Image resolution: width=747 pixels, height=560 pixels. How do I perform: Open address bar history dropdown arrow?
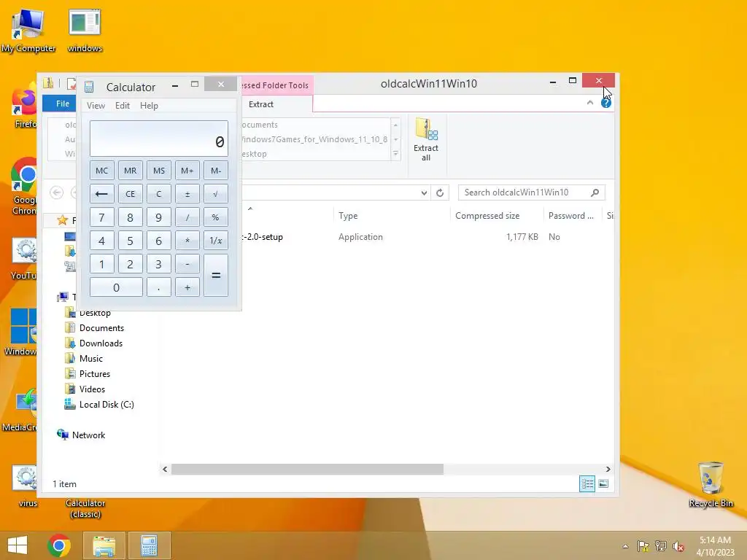point(424,192)
